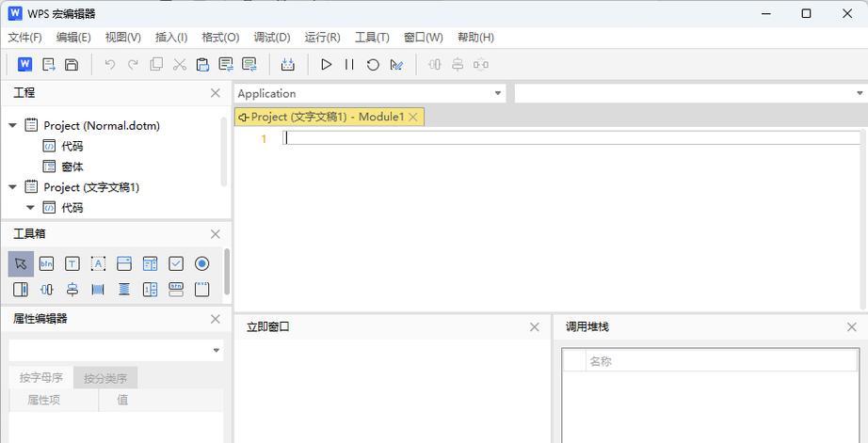Select the tab frame control ending toolbox row
This screenshot has height=443, width=868.
pos(202,290)
